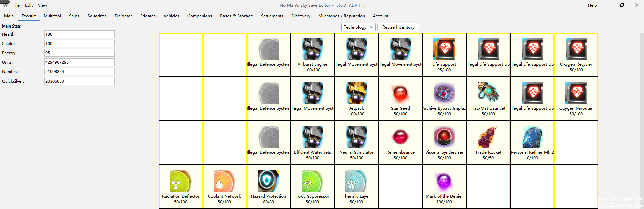Viewport: 644px width, 209px height.
Task: Select the Oxygen Recycler icon
Action: (576, 49)
